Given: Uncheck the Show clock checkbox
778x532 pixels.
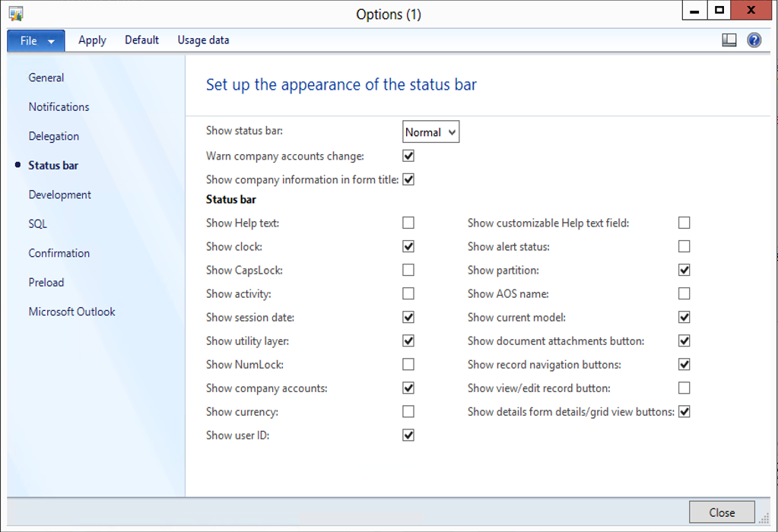Looking at the screenshot, I should pyautogui.click(x=408, y=246).
